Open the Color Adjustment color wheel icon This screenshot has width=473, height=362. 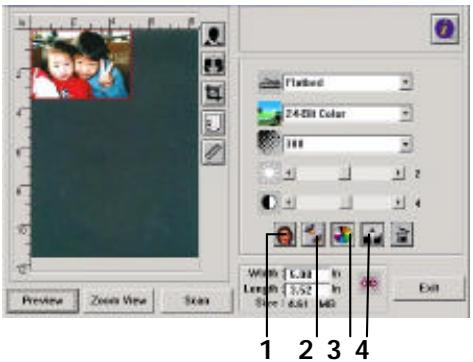pyautogui.click(x=342, y=235)
